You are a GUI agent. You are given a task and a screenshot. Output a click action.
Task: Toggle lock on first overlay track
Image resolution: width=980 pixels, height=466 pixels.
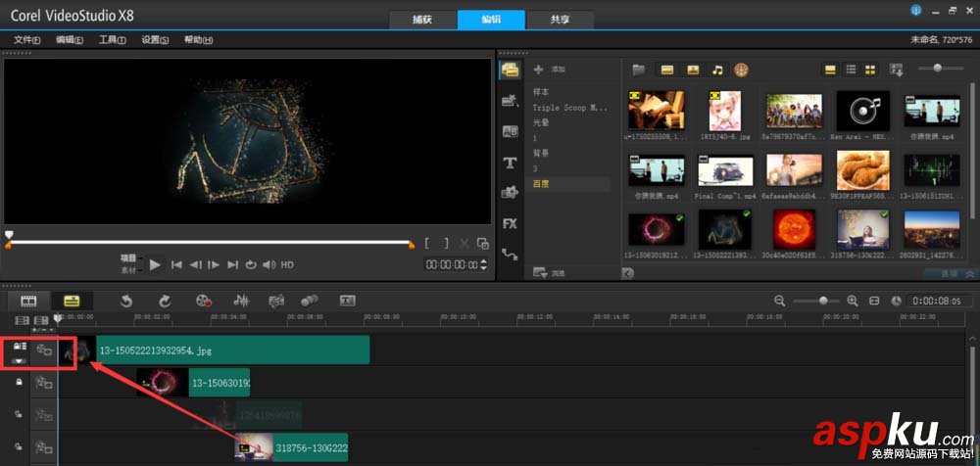20,382
